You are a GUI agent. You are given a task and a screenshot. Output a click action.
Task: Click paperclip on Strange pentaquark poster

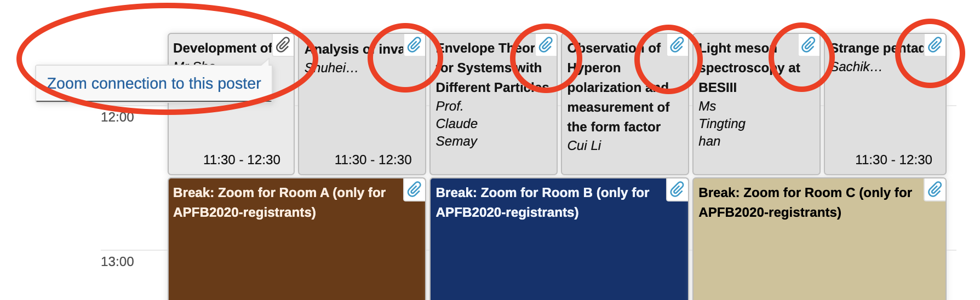935,45
